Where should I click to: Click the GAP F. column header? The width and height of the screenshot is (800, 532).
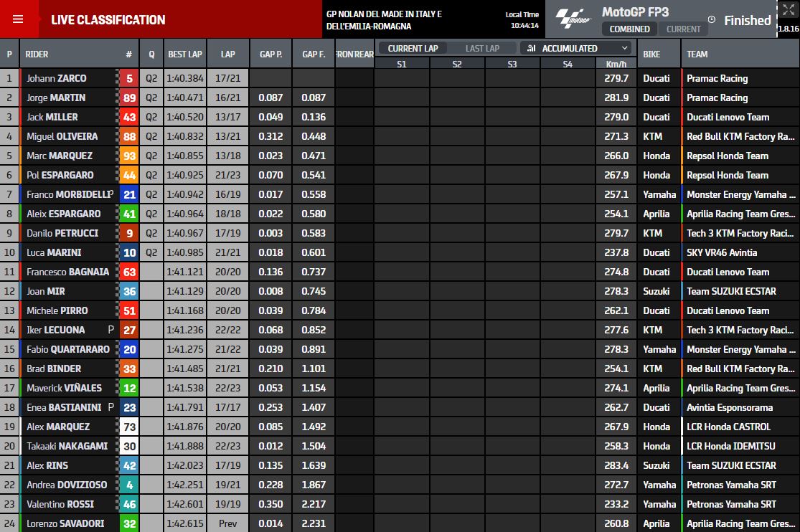coord(314,54)
